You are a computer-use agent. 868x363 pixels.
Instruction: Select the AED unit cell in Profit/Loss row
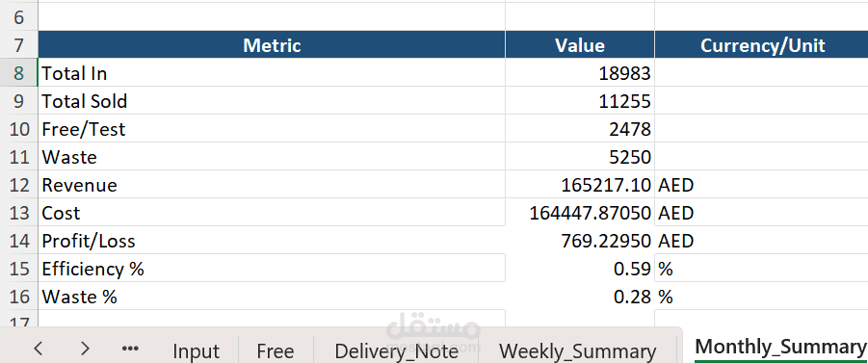(x=762, y=241)
